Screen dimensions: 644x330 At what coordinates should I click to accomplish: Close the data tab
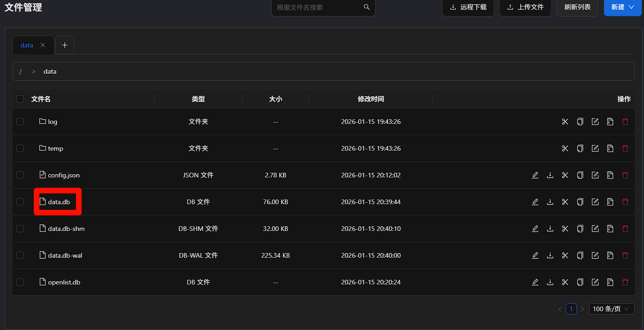click(43, 45)
